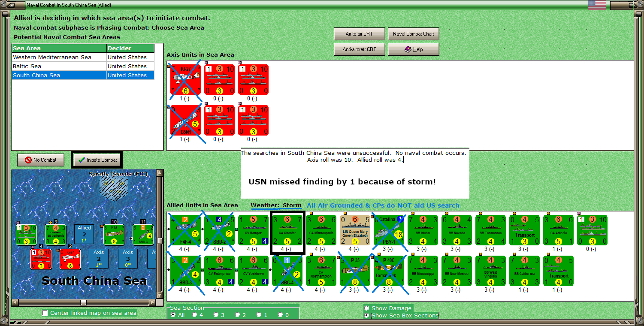Click the Initiate Combat button

pyautogui.click(x=97, y=160)
